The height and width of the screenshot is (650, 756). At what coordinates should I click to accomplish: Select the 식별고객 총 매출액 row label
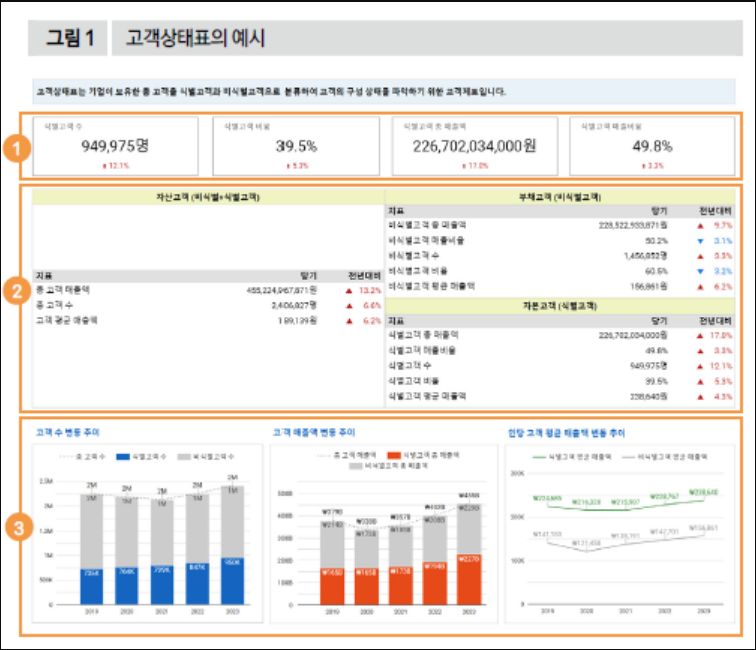tap(423, 335)
